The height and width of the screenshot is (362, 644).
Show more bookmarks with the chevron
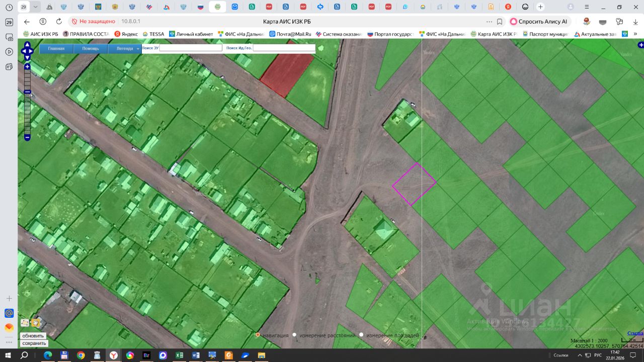tap(635, 34)
